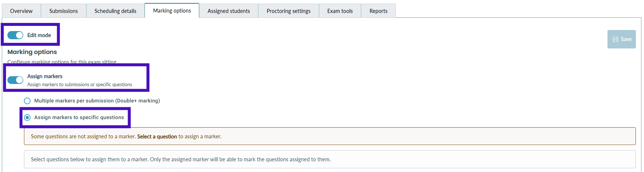This screenshot has height=172, width=644.
Task: Choose the Assign markers to specific questions radio
Action: coord(27,117)
